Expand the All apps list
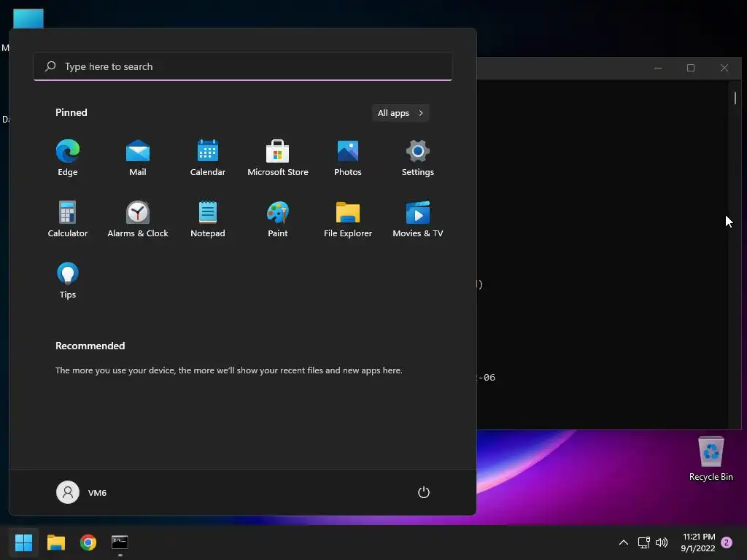This screenshot has width=747, height=560. 400,113
